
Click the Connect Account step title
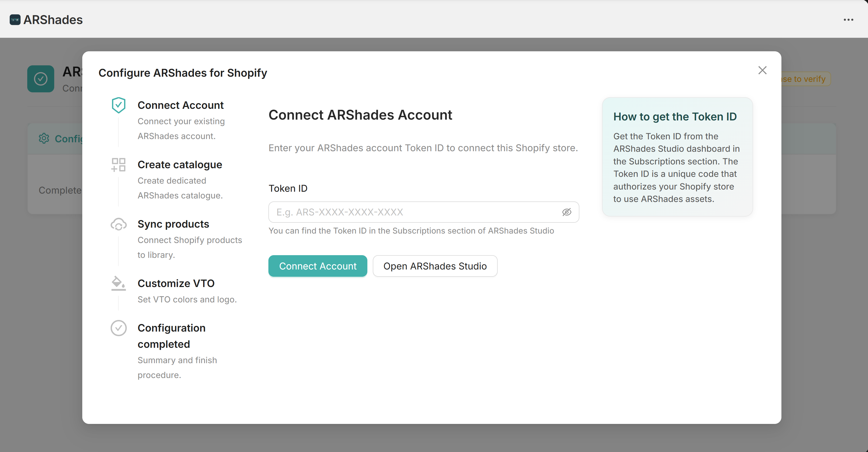point(180,105)
